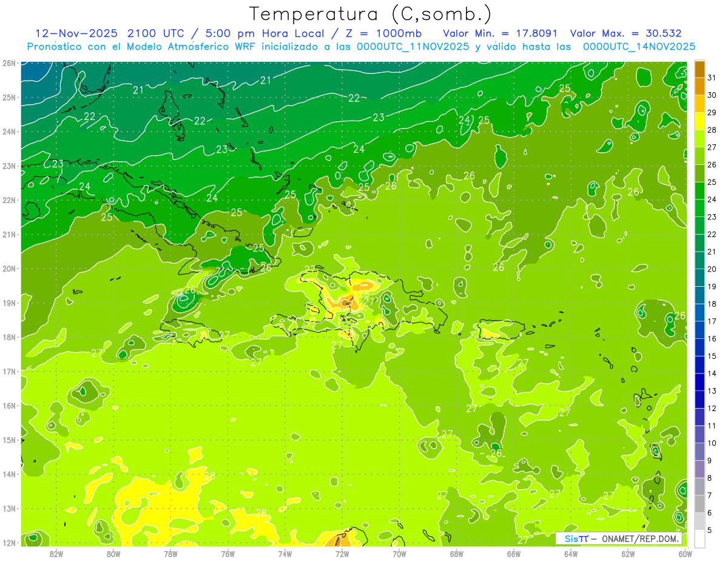This screenshot has height=562, width=728.
Task: Click the 60W longitude axis label
Action: 686,553
